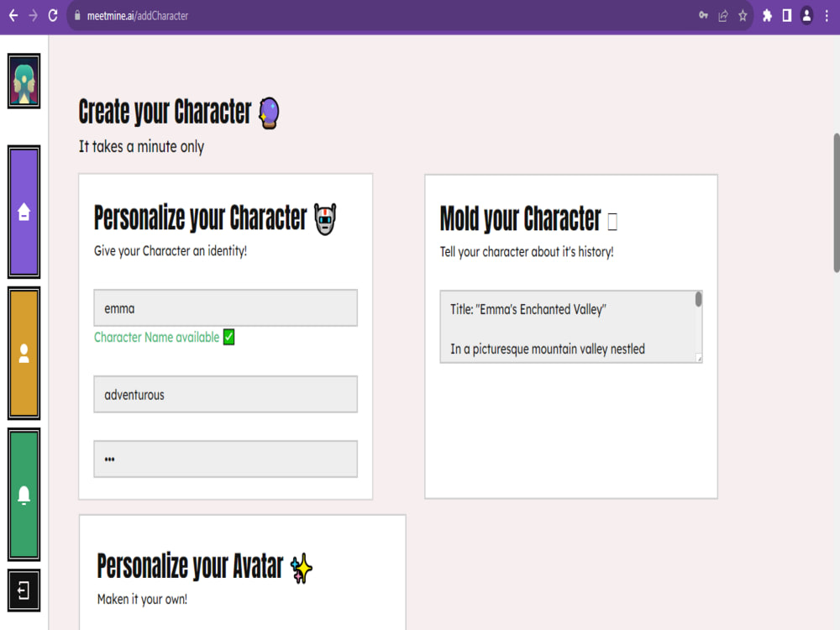
Task: Toggle the browser side panel icon
Action: click(786, 15)
